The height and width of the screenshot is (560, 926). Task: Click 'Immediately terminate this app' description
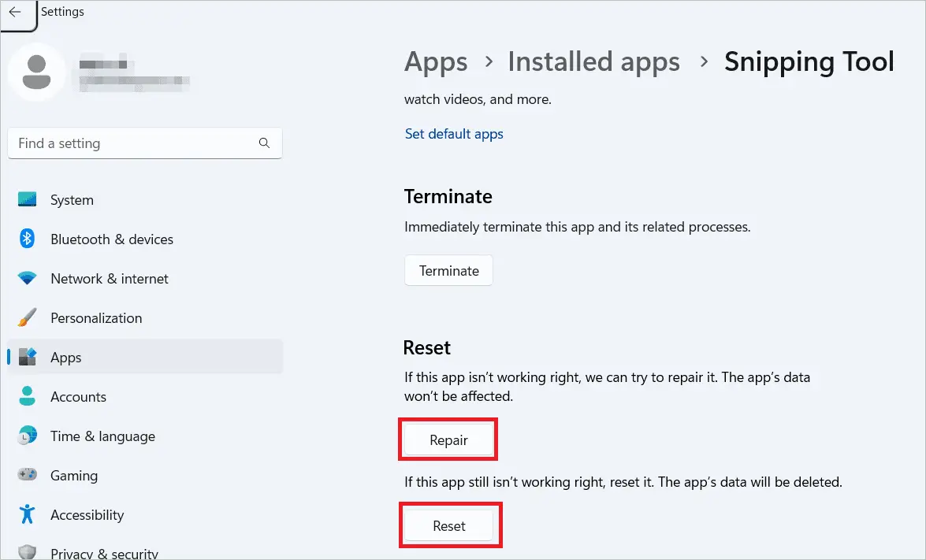[x=577, y=227]
